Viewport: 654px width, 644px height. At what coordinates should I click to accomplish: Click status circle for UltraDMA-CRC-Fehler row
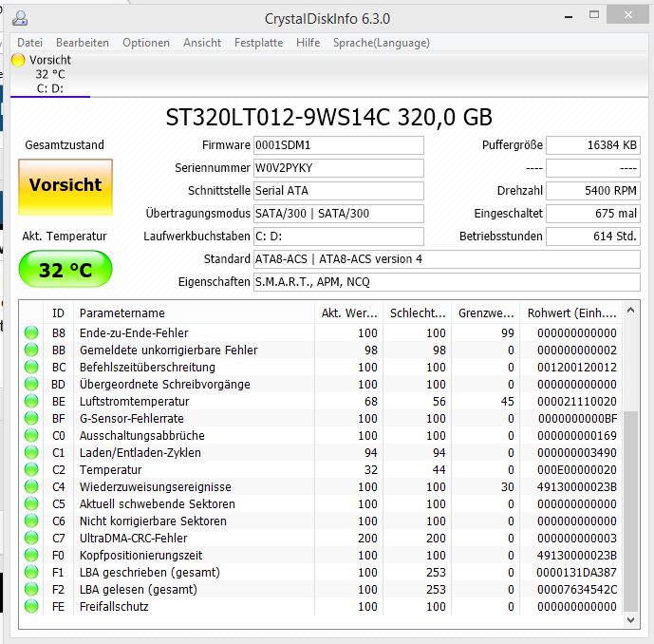[31, 538]
